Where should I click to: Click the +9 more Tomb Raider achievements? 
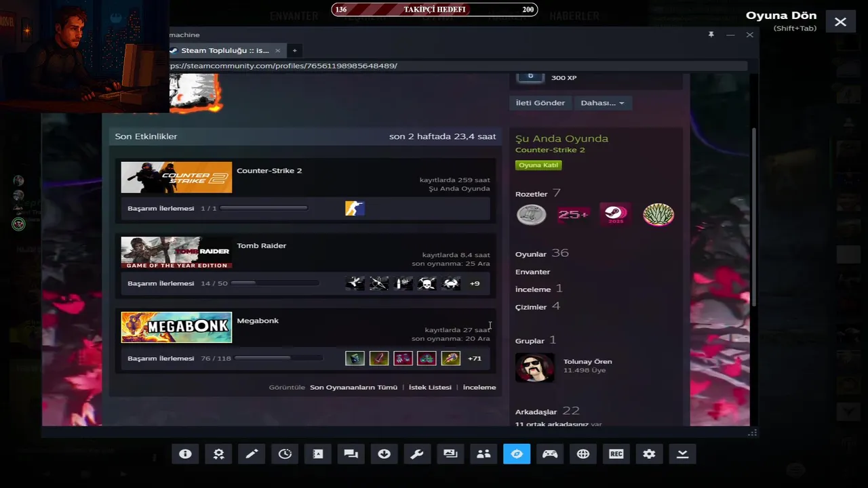coord(475,283)
